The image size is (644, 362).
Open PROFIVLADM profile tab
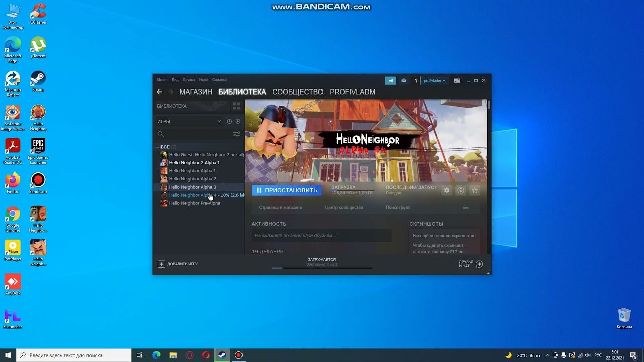click(353, 92)
